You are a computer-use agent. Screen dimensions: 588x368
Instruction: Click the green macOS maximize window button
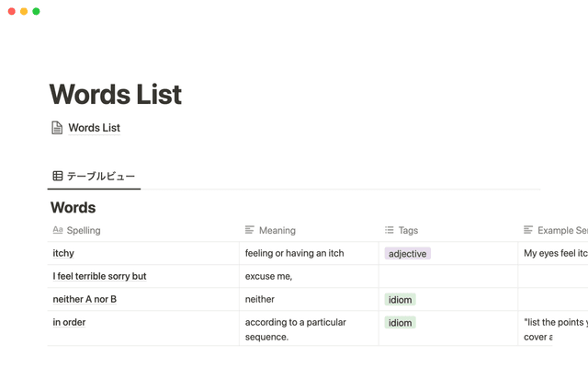pyautogui.click(x=36, y=11)
